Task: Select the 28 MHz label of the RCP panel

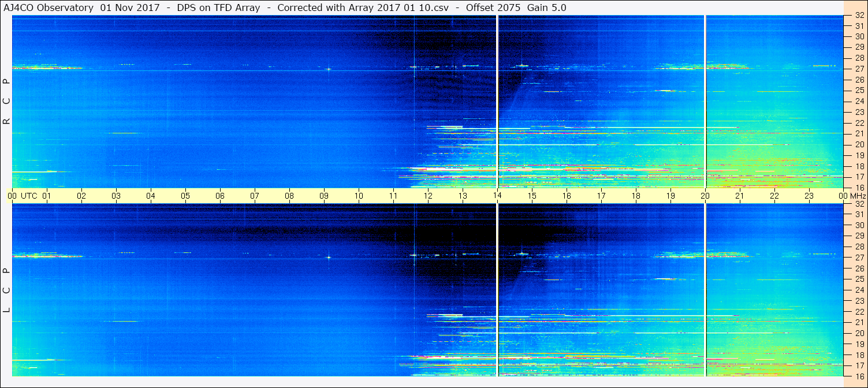Action: [x=859, y=58]
